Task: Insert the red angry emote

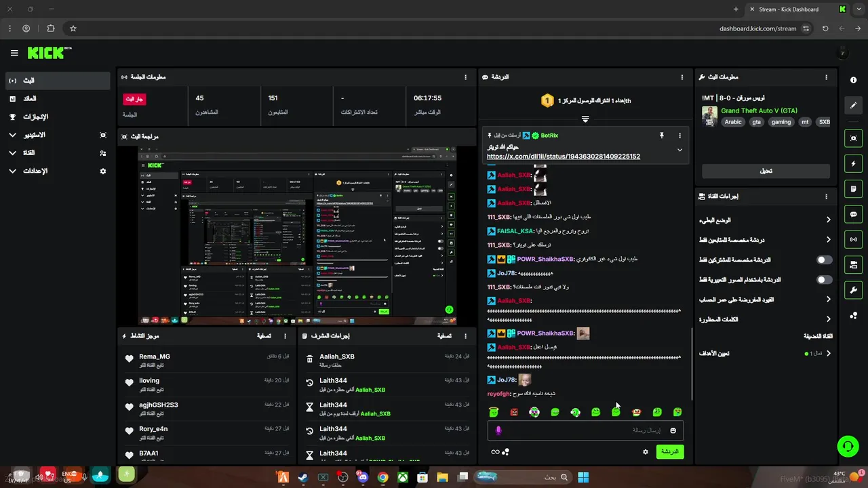Action: (514, 412)
